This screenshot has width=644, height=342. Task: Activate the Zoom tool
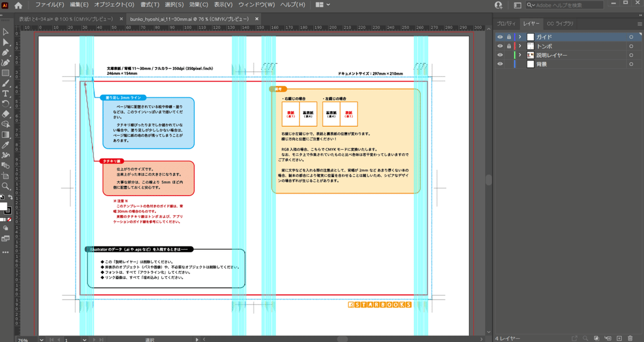pos(6,187)
